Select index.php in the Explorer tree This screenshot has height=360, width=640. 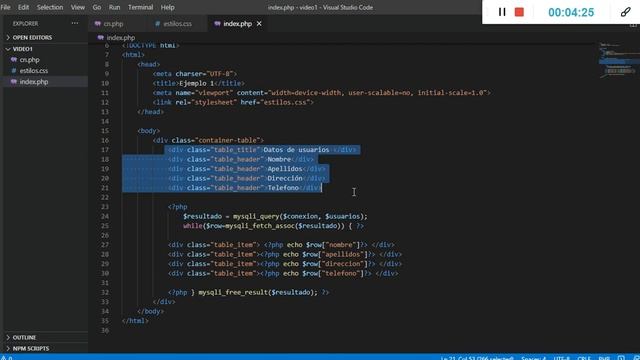pos(34,82)
